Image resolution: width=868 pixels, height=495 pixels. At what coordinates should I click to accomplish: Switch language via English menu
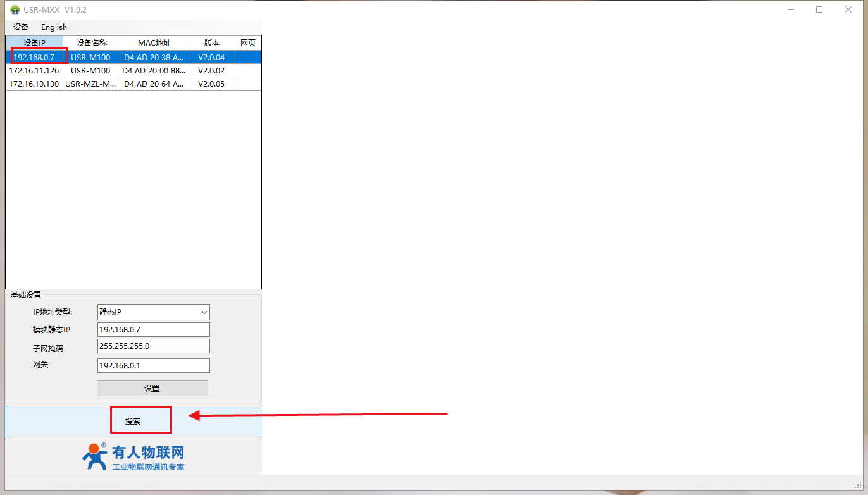[x=54, y=27]
